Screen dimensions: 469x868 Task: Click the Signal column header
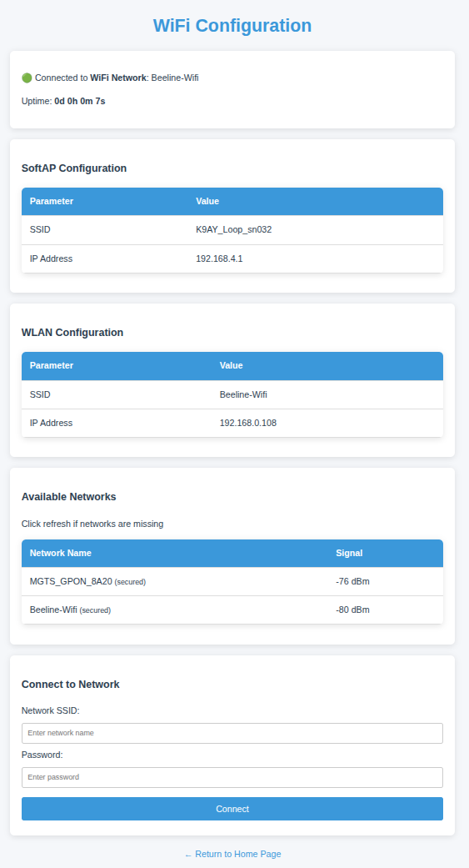pos(349,553)
